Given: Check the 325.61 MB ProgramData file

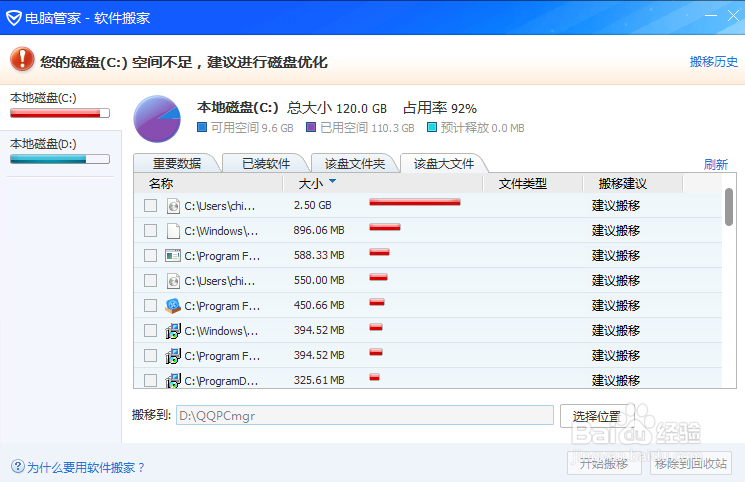Looking at the screenshot, I should click(151, 380).
